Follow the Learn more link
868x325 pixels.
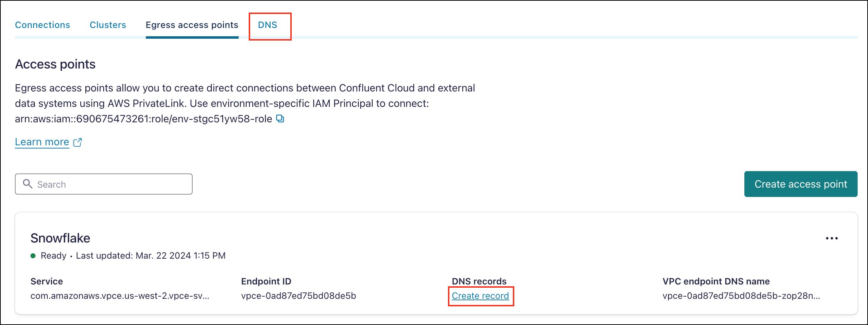pos(42,142)
